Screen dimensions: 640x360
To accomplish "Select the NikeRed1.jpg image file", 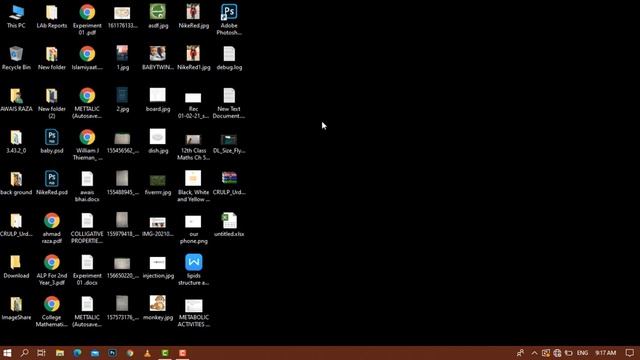I will [x=193, y=58].
